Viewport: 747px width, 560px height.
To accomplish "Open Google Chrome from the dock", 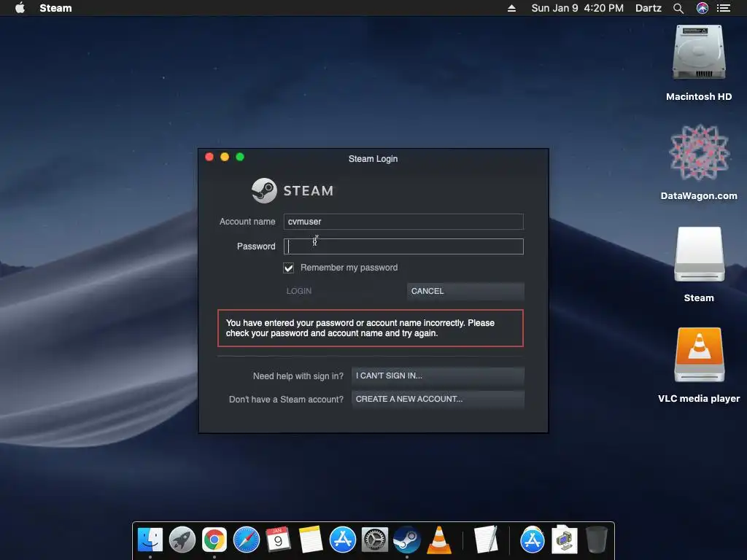I will (x=214, y=540).
